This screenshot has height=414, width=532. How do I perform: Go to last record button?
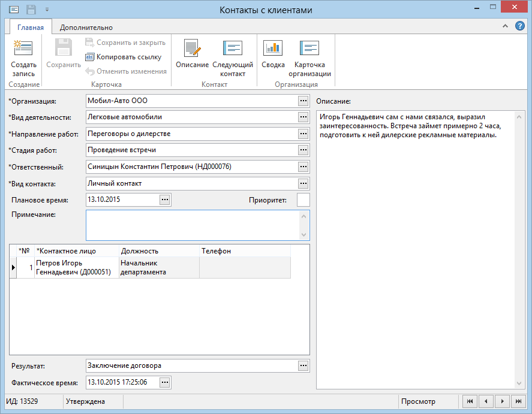518,401
